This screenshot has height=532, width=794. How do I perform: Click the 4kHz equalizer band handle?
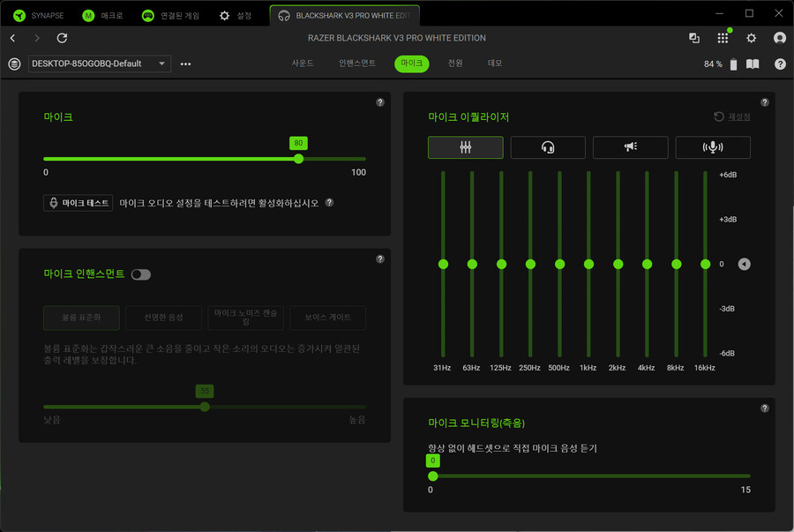pos(647,264)
